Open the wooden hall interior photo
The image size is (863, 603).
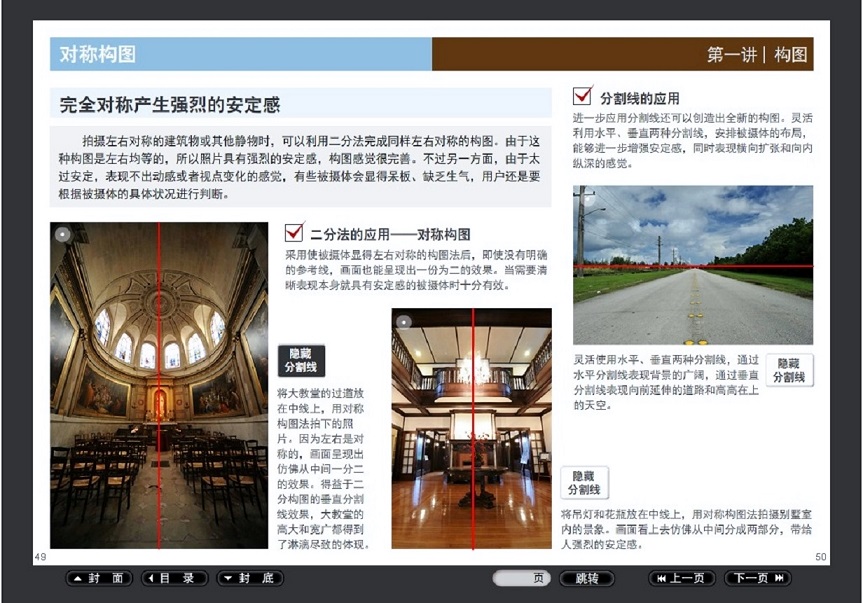point(471,428)
